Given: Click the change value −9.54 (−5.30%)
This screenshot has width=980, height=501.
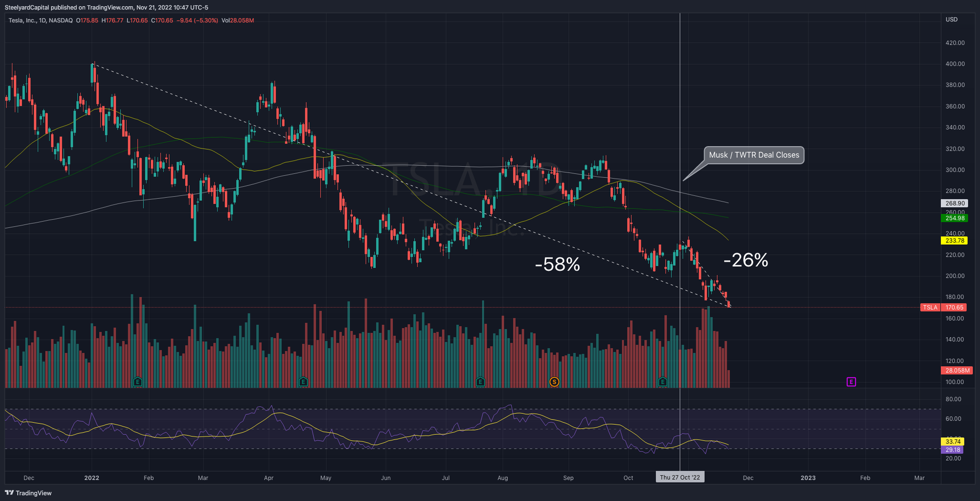Looking at the screenshot, I should [x=197, y=21].
